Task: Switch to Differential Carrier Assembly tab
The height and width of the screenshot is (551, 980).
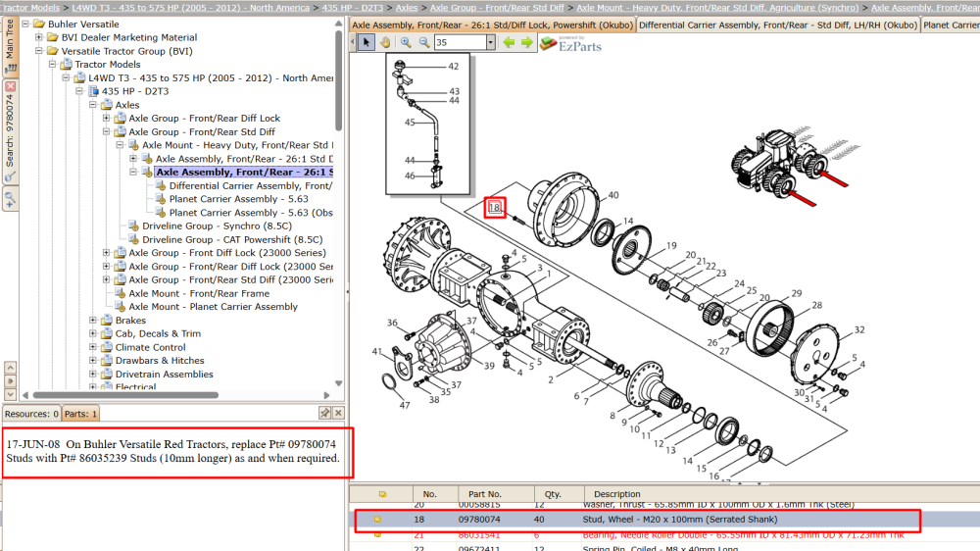Action: [x=778, y=25]
